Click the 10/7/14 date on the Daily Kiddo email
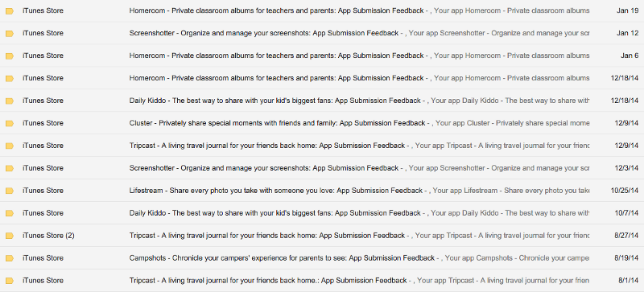The image size is (644, 292). 626,213
